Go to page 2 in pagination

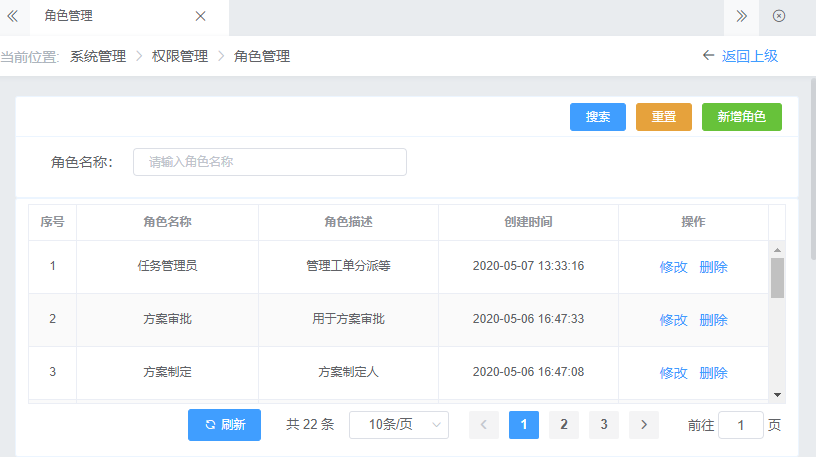(564, 425)
